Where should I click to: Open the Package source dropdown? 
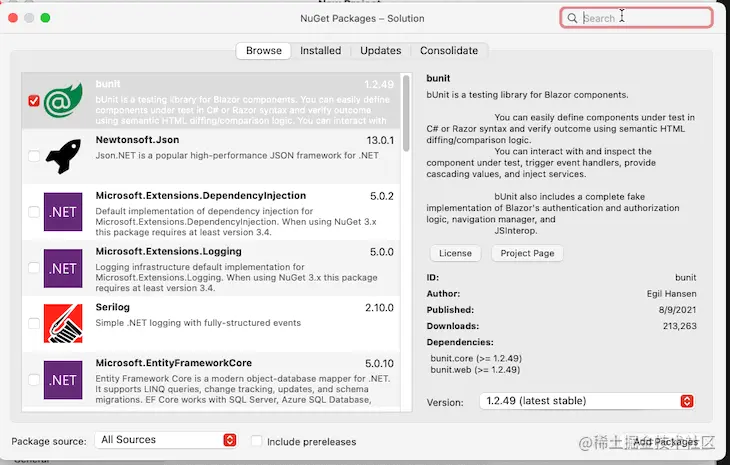click(166, 440)
